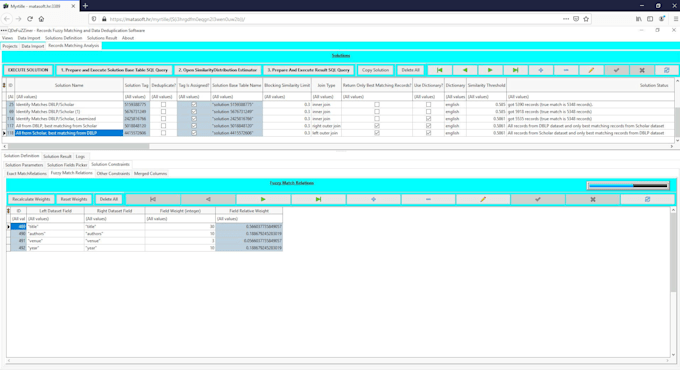Click browser address bar URL field
Screen dimensions: 680x370
(334, 19)
